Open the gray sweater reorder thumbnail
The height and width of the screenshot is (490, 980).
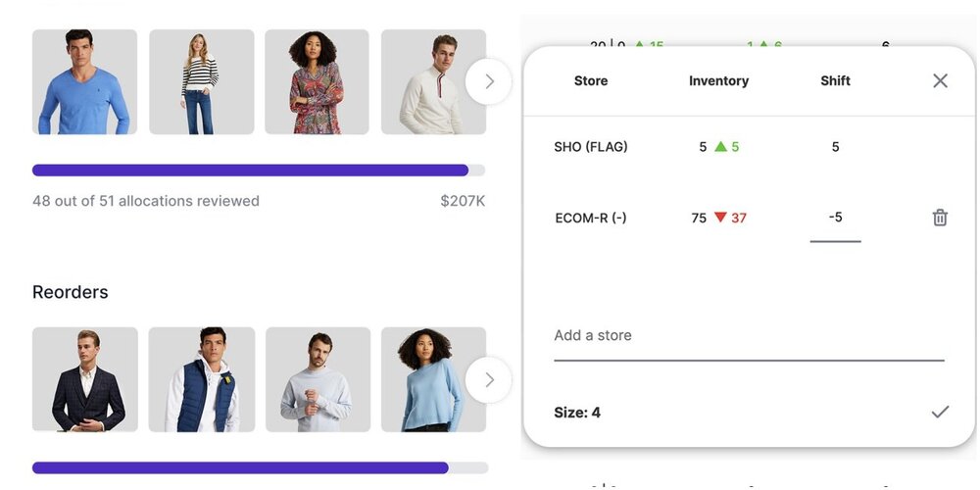317,380
